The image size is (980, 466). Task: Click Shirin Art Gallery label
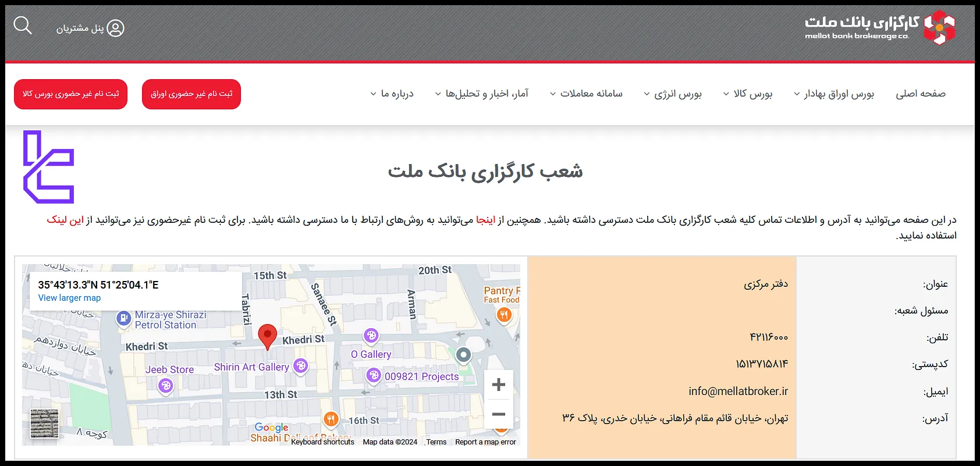click(251, 367)
